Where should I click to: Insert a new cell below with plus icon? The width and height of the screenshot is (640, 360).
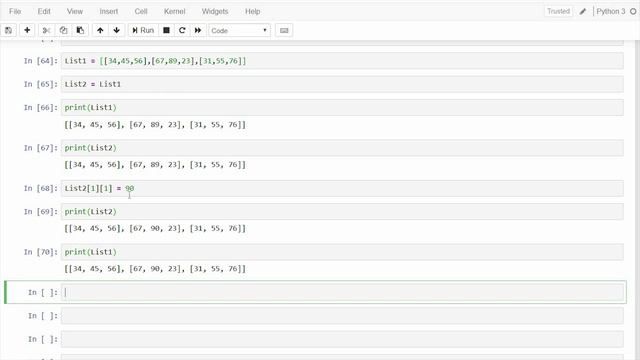pos(27,31)
